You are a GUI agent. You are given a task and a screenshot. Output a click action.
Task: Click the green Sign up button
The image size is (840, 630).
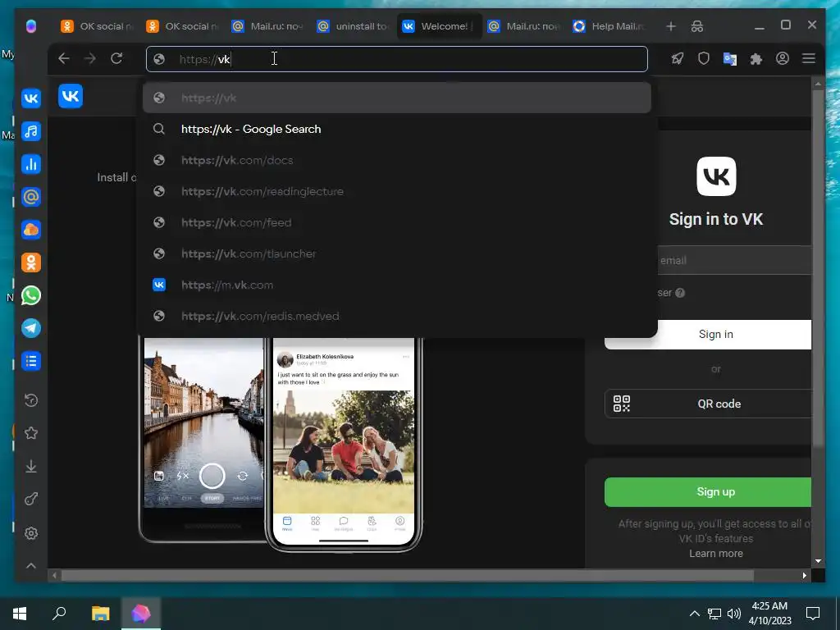pos(708,492)
